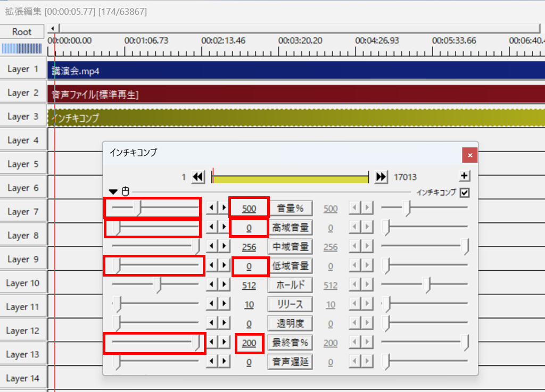Close the インチキコンプ settings dialog
This screenshot has width=545, height=392.
pos(469,155)
